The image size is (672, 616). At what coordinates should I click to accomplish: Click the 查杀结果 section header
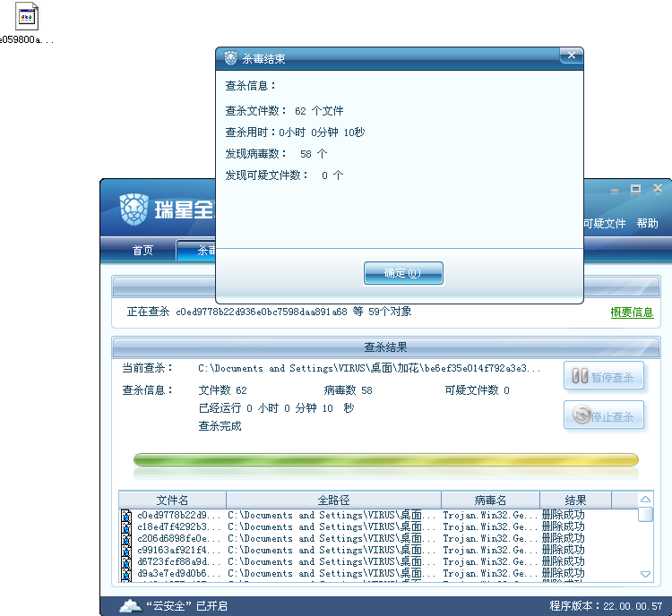385,347
